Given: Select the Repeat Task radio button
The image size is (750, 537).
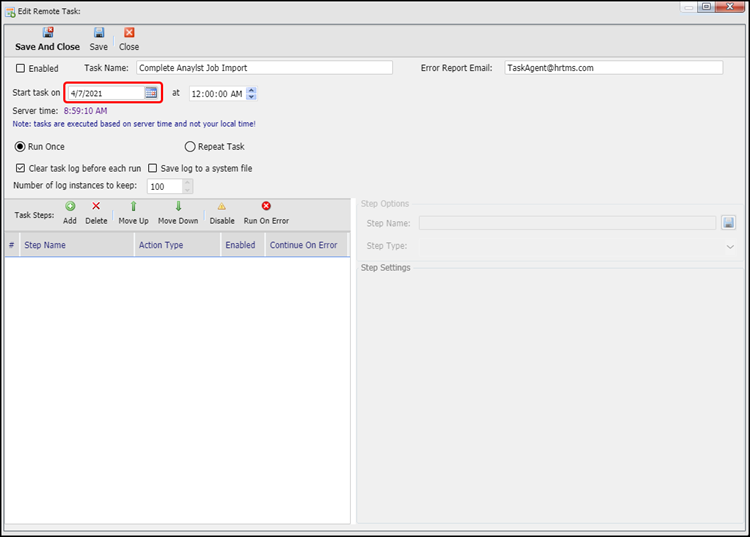Looking at the screenshot, I should [190, 146].
